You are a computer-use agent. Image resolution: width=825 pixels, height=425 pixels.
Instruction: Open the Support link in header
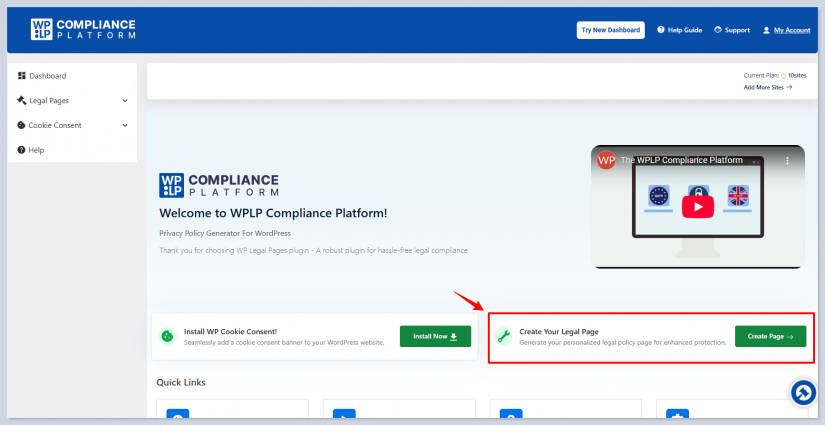coord(732,30)
